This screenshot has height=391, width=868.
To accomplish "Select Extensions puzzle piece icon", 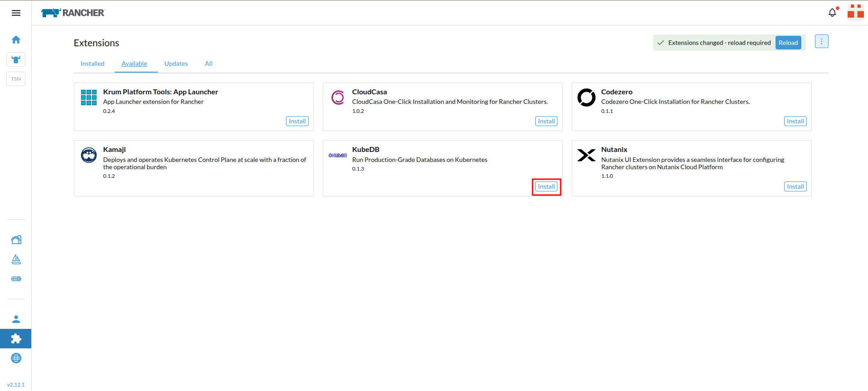I will [16, 338].
